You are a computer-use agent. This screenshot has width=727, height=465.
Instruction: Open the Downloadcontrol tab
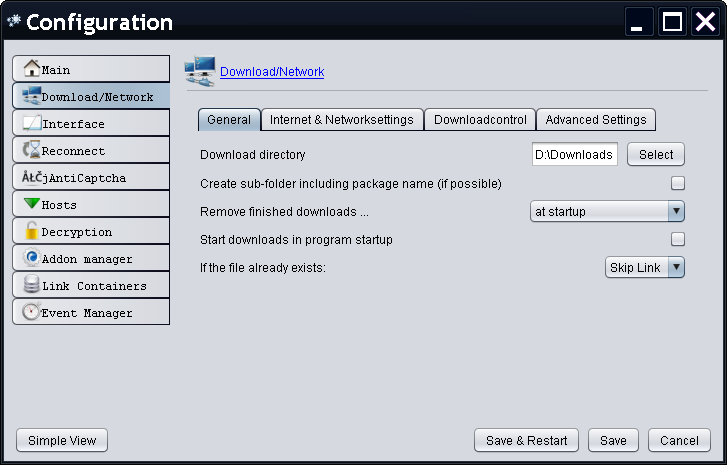click(x=480, y=120)
